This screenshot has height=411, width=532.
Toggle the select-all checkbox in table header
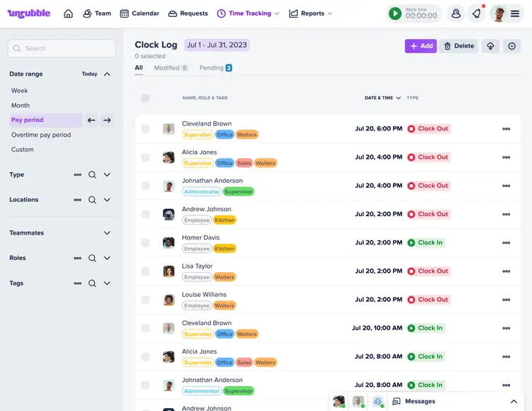pos(145,98)
